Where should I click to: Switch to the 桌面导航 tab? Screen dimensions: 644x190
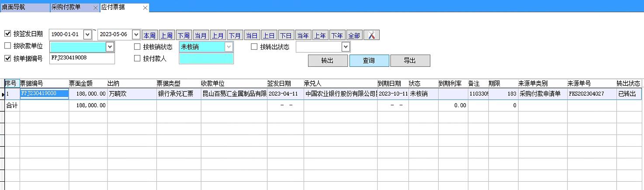(13, 7)
